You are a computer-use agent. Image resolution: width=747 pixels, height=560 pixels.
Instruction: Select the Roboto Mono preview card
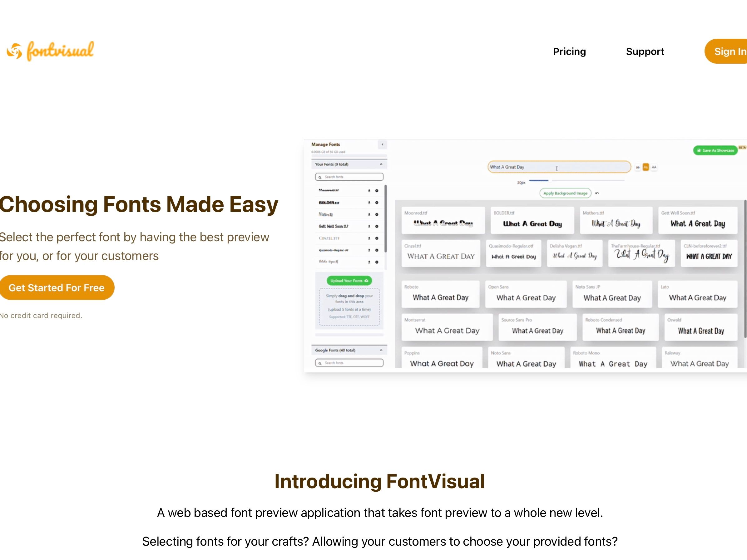pos(613,358)
